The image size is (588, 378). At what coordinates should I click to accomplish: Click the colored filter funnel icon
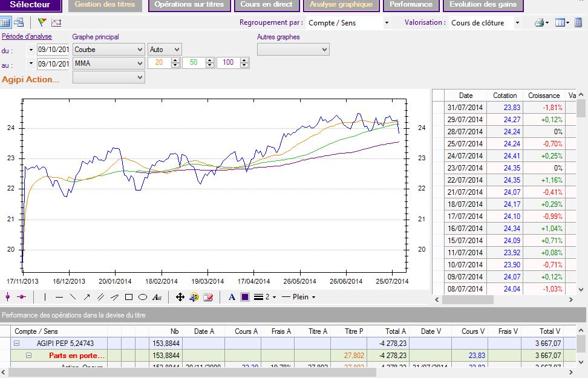click(42, 23)
